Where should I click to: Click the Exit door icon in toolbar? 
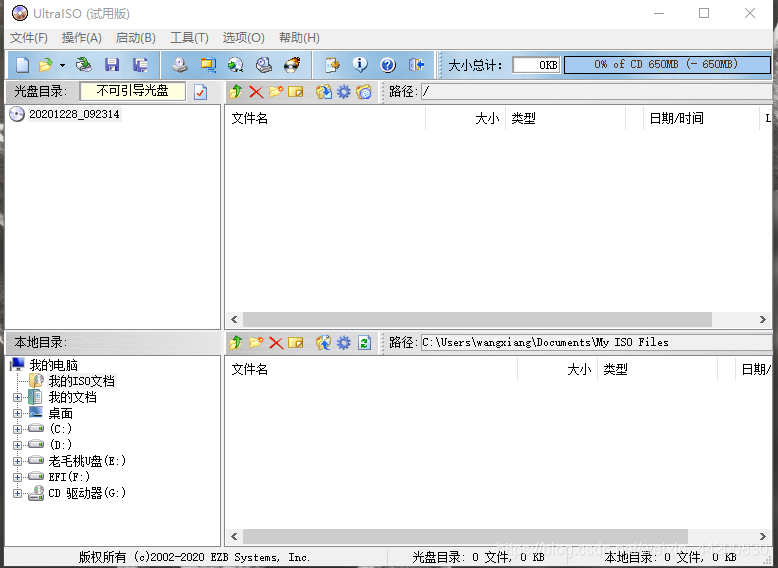pyautogui.click(x=416, y=65)
